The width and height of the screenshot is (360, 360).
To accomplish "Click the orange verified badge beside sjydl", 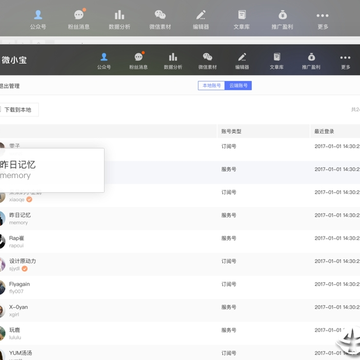I will tap(24, 269).
